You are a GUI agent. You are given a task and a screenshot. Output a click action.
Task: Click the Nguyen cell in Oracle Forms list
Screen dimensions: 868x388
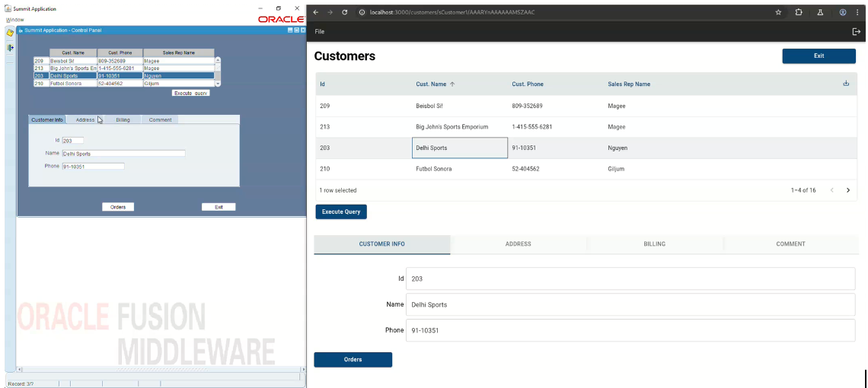(178, 75)
